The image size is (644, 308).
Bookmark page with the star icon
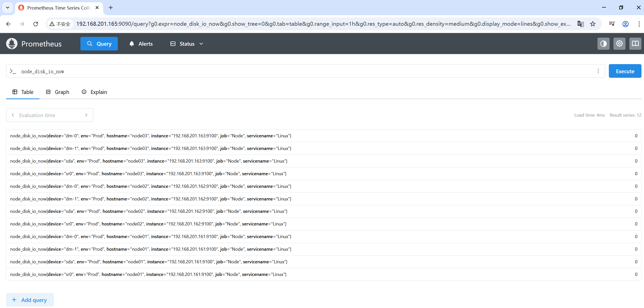tap(593, 24)
